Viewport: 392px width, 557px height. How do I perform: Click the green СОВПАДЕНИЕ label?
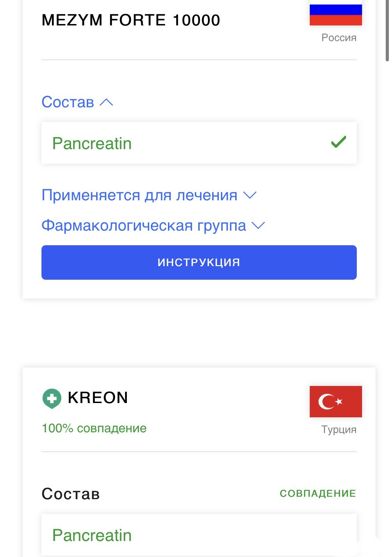tap(318, 493)
